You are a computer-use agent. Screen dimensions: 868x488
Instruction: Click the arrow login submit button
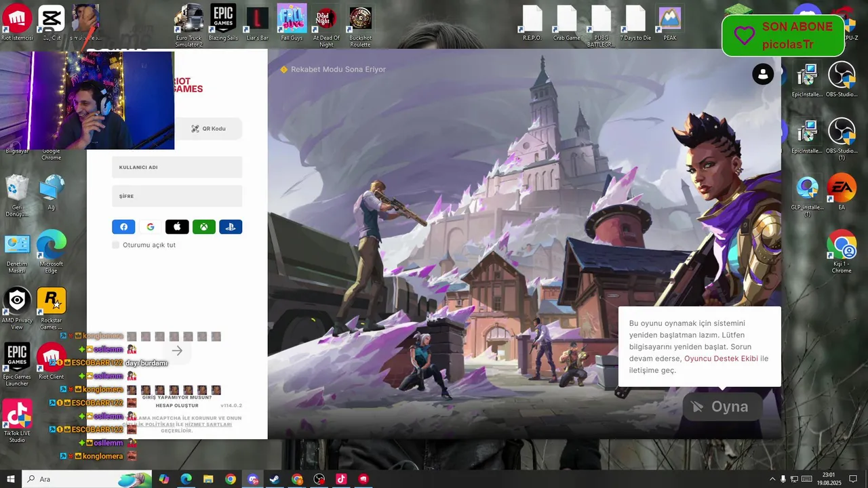pos(177,350)
